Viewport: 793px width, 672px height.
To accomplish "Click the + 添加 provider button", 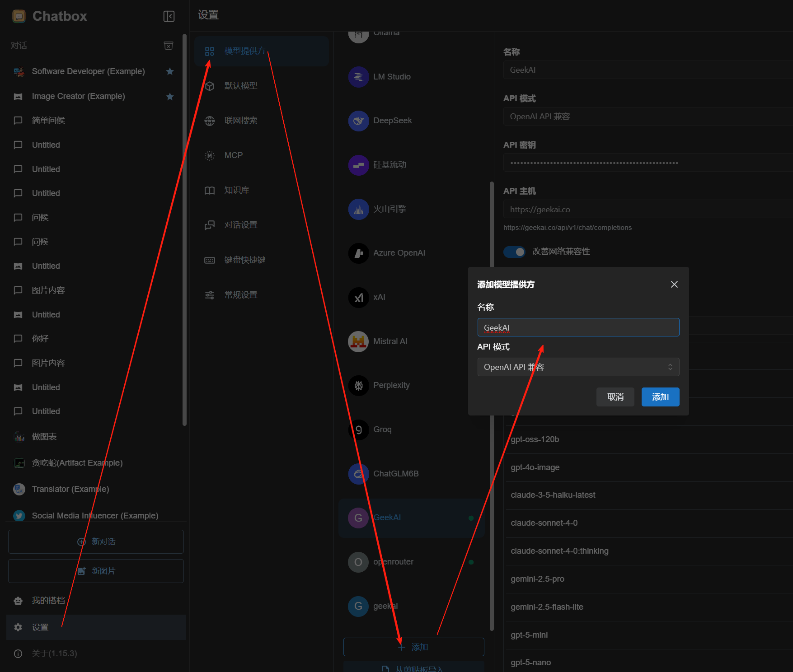I will point(414,647).
